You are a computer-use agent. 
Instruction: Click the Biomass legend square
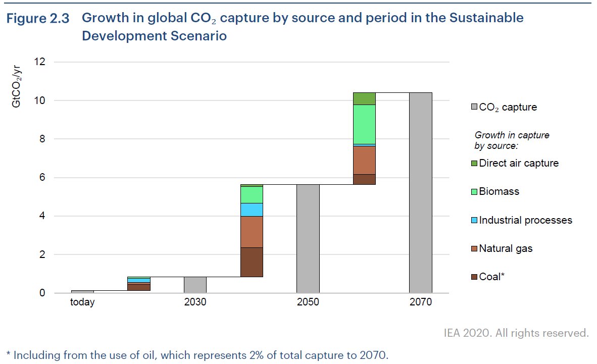pyautogui.click(x=474, y=191)
